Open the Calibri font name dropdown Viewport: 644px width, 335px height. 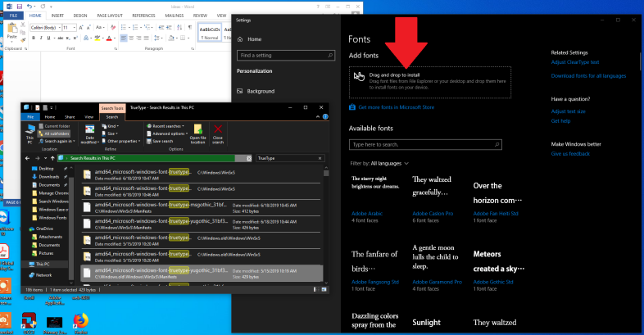[60, 28]
